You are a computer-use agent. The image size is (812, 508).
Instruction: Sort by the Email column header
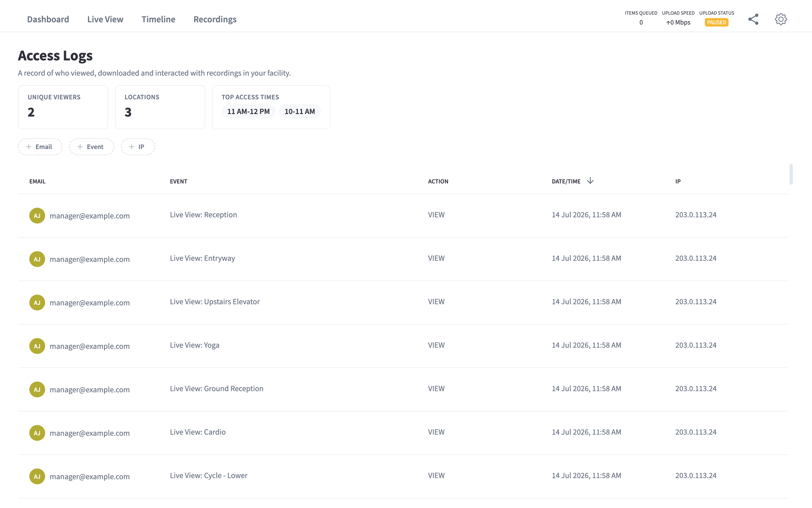(37, 181)
